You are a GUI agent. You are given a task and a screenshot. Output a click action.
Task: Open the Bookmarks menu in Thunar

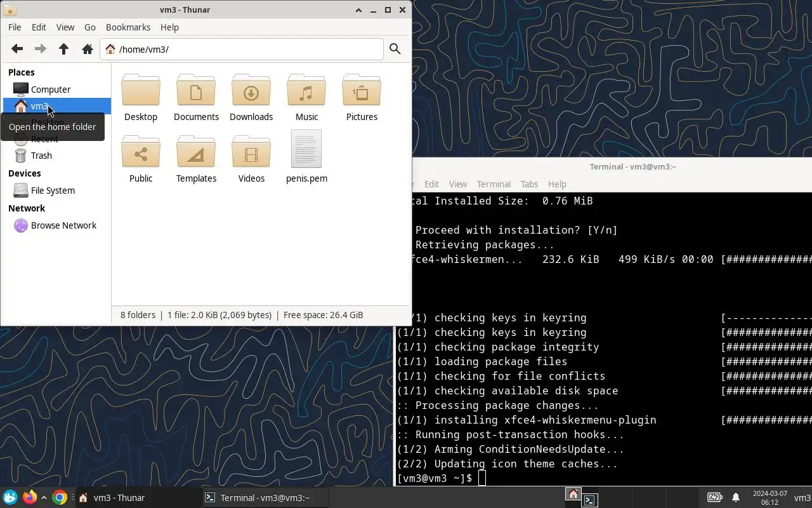point(128,27)
